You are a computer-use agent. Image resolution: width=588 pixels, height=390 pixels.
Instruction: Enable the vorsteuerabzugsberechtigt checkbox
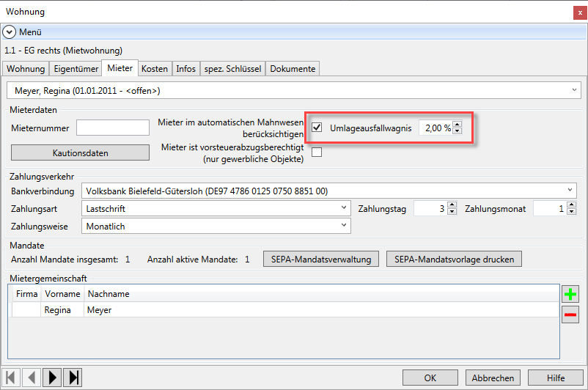point(317,152)
